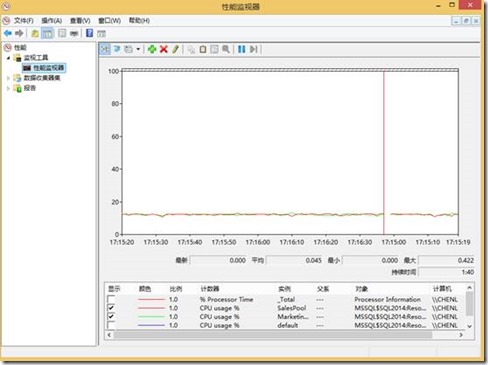
Task: Click the Update data step icon
Action: pyautogui.click(x=254, y=49)
